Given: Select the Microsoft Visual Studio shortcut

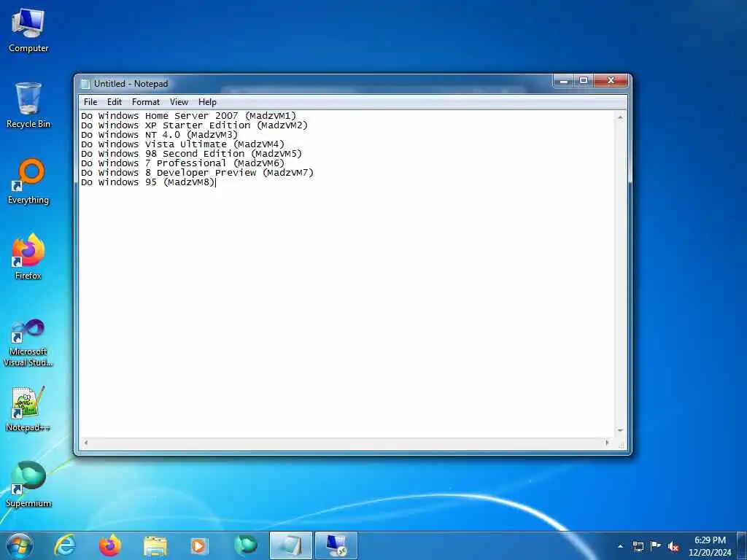Looking at the screenshot, I should click(x=28, y=343).
